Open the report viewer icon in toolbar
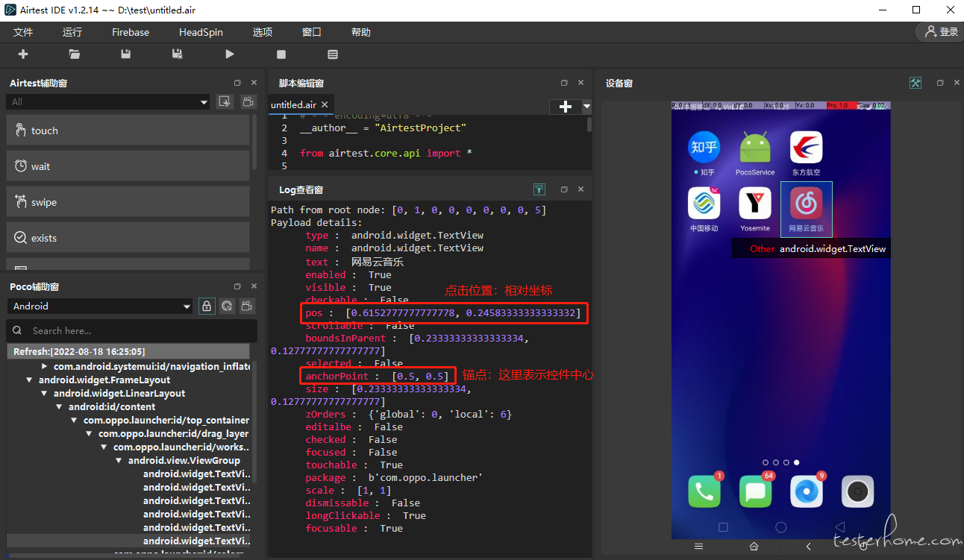The image size is (964, 560). pos(333,54)
